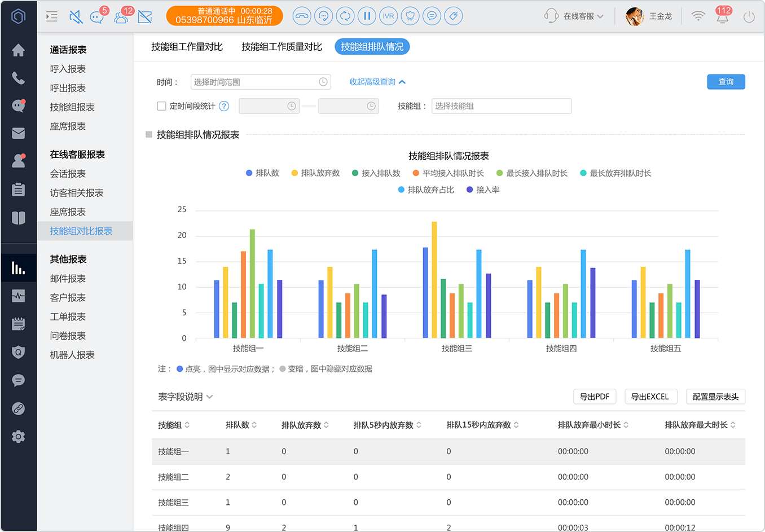The height and width of the screenshot is (532, 765).
Task: Switch to 技能组工作量对比 tab
Action: [187, 47]
